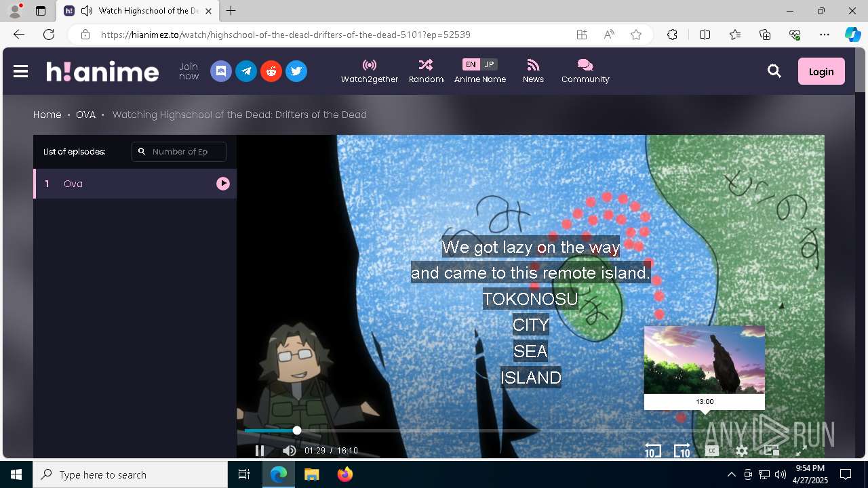868x488 pixels.
Task: Click the pink Login button
Action: pyautogui.click(x=821, y=71)
